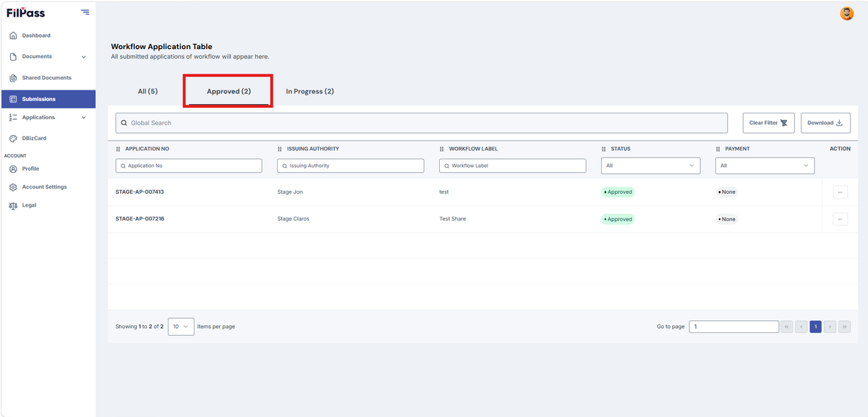Screen dimensions: 868x417
Task: Open the action menu for STAGE-AP-007216
Action: click(x=840, y=219)
